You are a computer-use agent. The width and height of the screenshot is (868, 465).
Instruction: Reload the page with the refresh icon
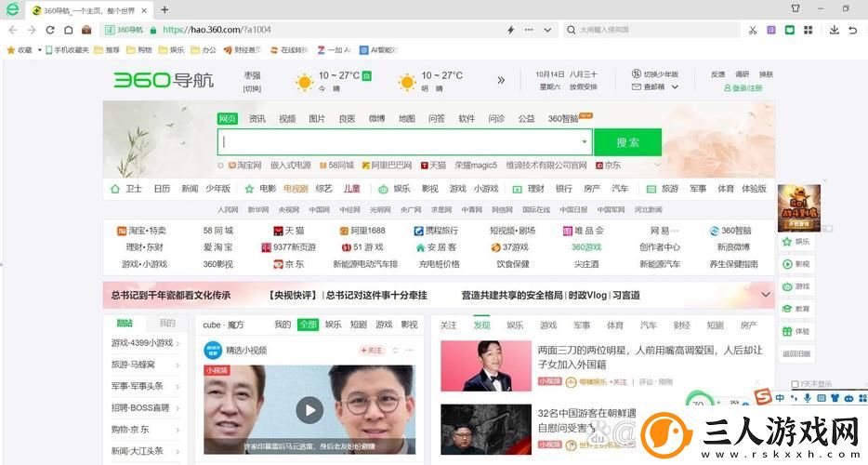pyautogui.click(x=50, y=30)
